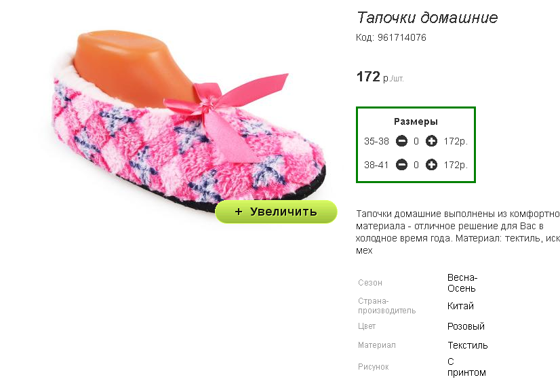The image size is (560, 392).
Task: Select quantity value in 38-41 row
Action: (416, 165)
